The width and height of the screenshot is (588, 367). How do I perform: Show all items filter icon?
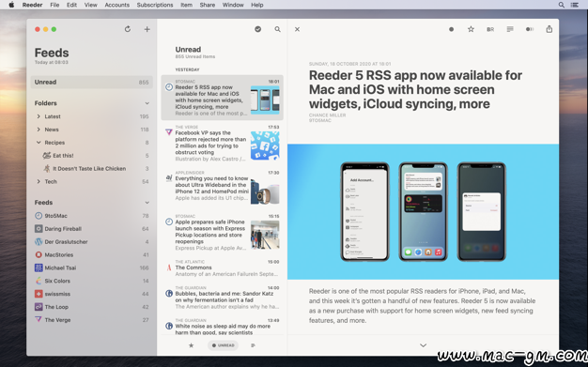click(253, 345)
